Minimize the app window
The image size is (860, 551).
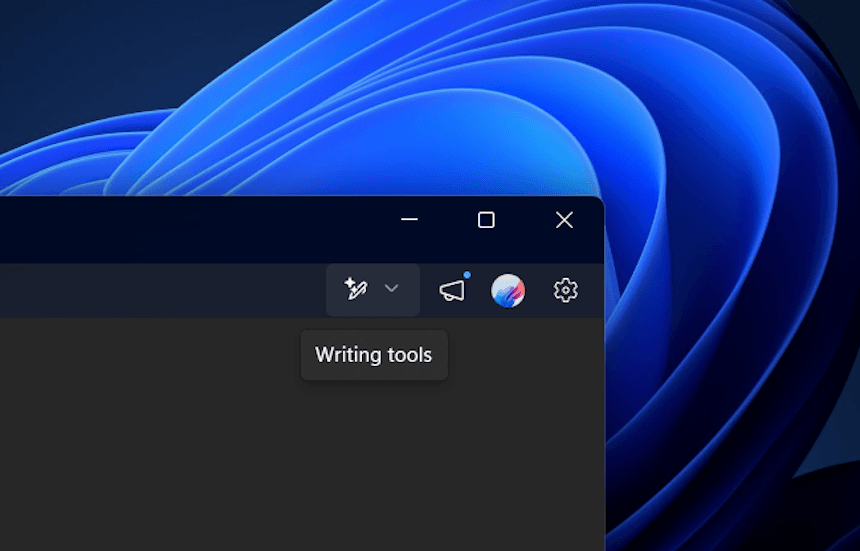(409, 220)
